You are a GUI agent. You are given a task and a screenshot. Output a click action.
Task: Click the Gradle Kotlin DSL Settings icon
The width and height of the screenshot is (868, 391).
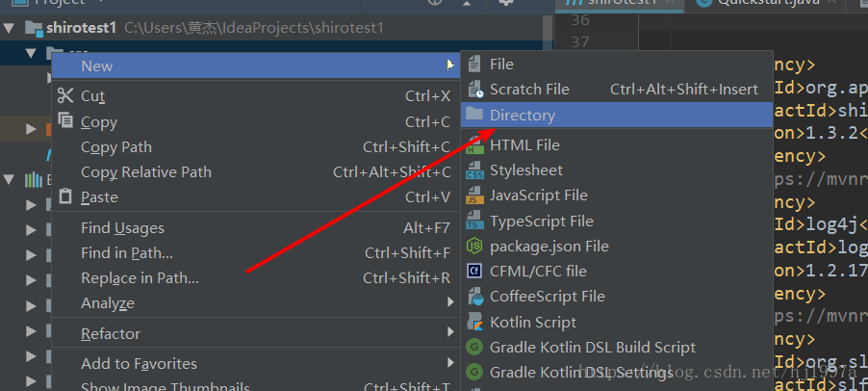474,372
